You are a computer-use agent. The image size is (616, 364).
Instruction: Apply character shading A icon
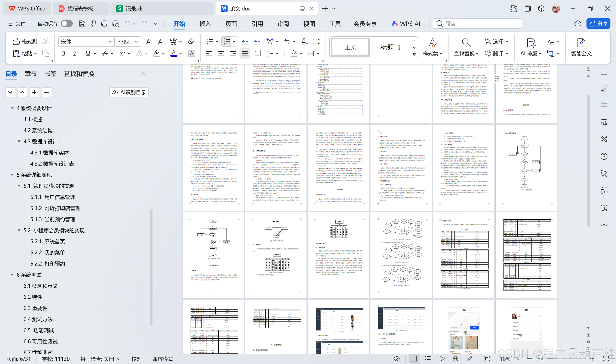[x=191, y=53]
